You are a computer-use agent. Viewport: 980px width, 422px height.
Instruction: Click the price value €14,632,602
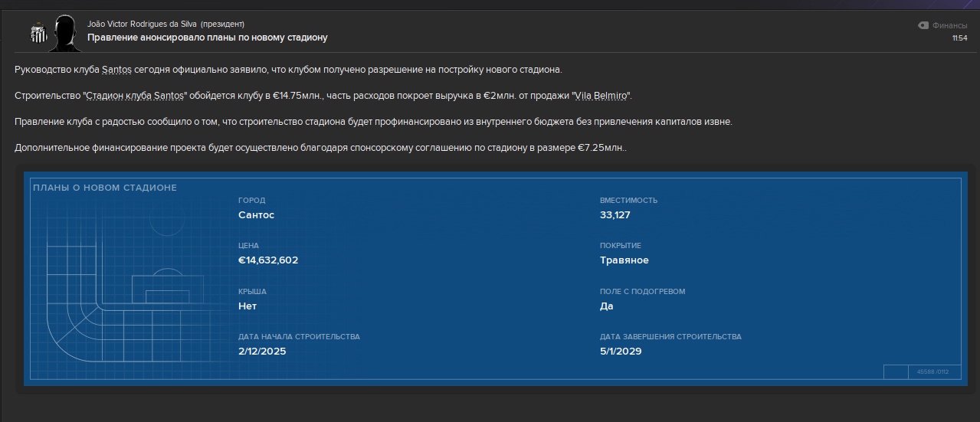268,260
